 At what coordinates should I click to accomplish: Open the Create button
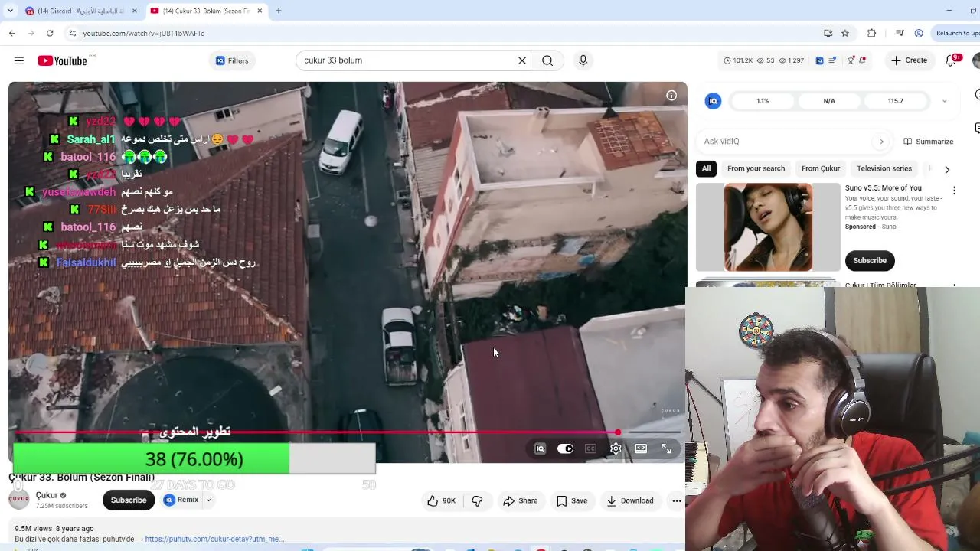[909, 60]
